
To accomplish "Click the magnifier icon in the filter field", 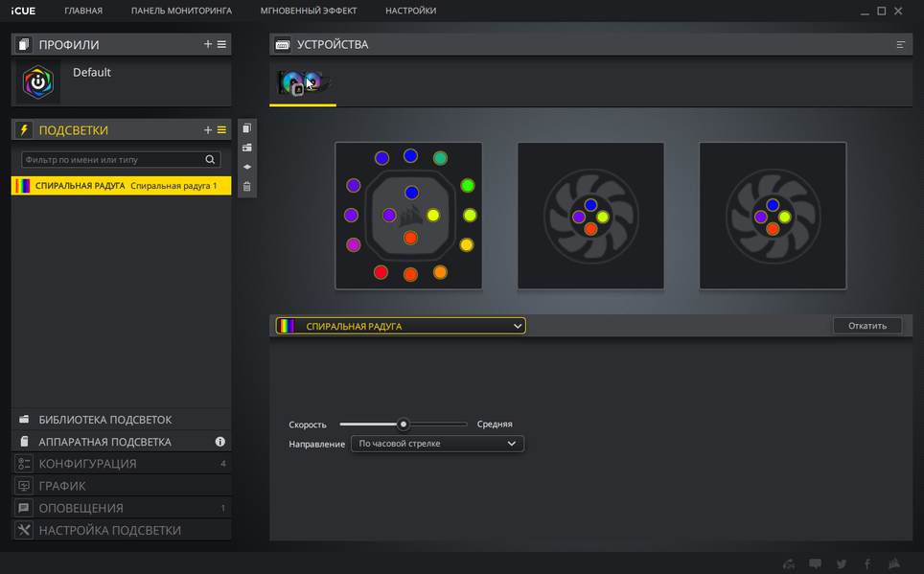I will pyautogui.click(x=210, y=160).
